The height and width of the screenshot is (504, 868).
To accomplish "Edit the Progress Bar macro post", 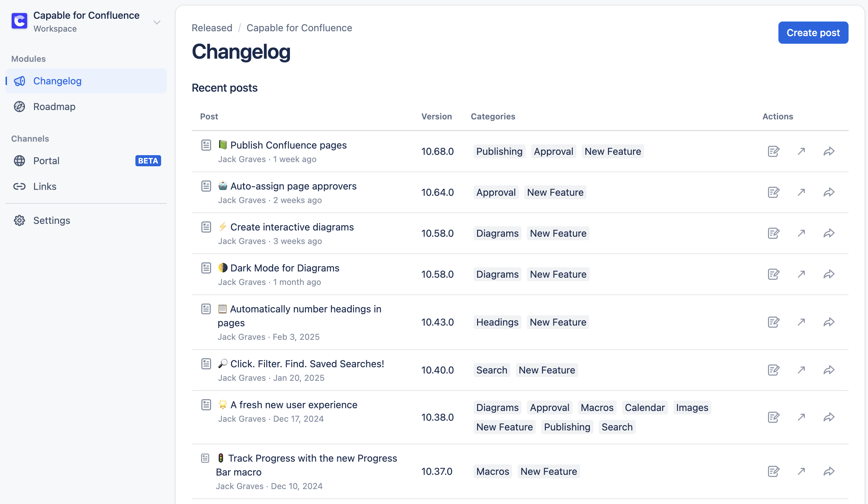I will pyautogui.click(x=774, y=471).
